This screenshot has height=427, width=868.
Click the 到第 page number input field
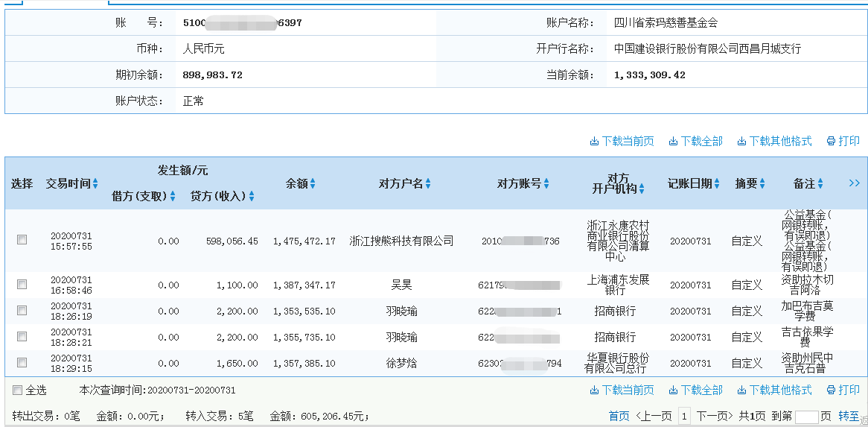(806, 417)
